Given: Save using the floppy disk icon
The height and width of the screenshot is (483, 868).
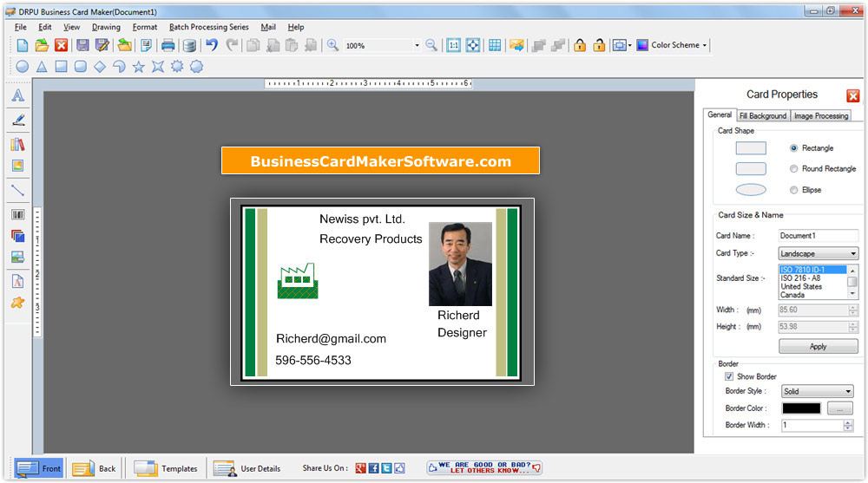Looking at the screenshot, I should 82,45.
